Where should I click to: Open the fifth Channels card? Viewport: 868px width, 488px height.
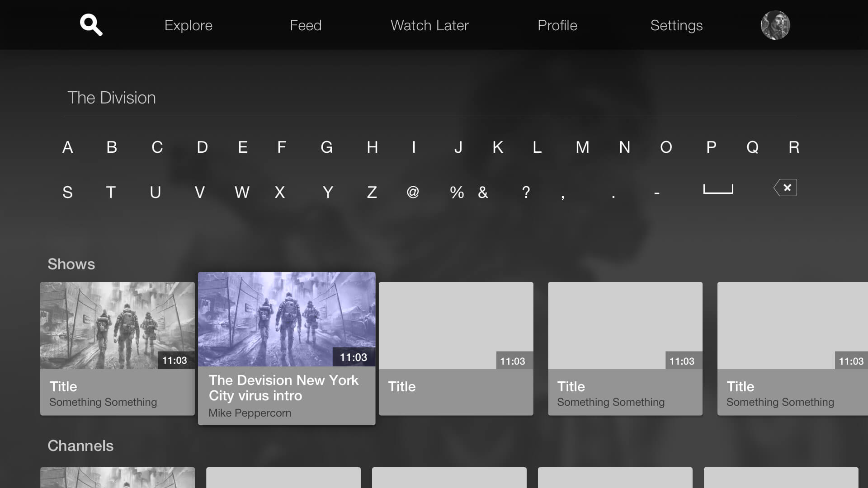click(x=781, y=478)
